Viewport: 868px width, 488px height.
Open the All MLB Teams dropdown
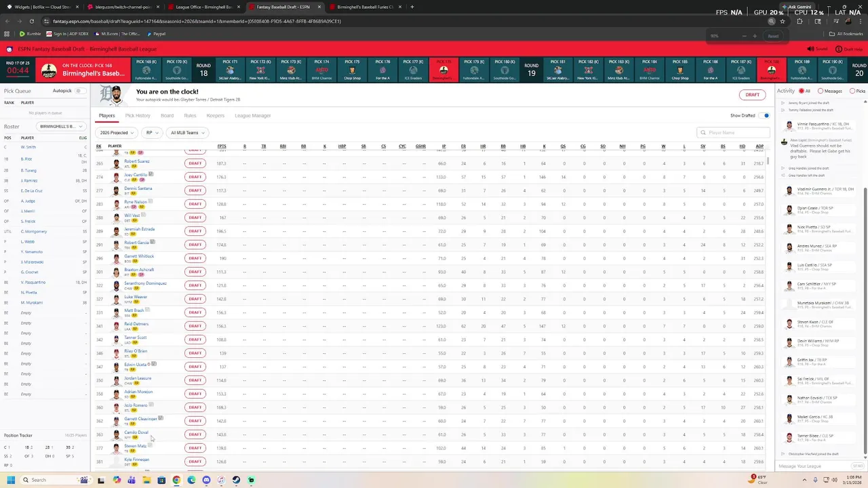point(187,133)
